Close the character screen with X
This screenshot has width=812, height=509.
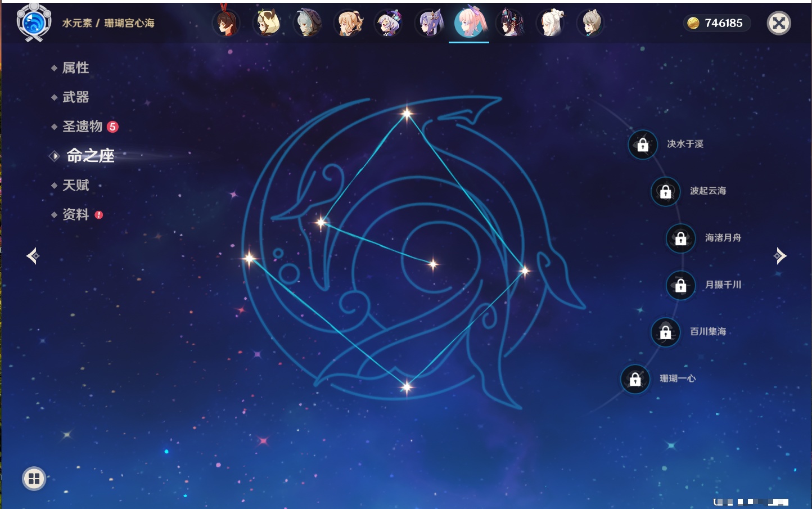pyautogui.click(x=779, y=23)
